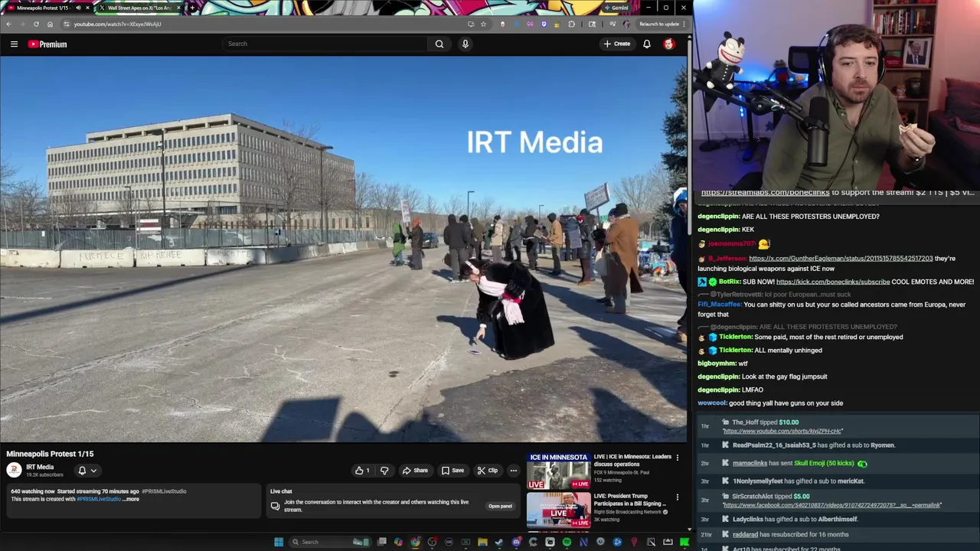Viewport: 980px width, 551px height.
Task: Open browser extensions puzzle icon
Action: (571, 24)
